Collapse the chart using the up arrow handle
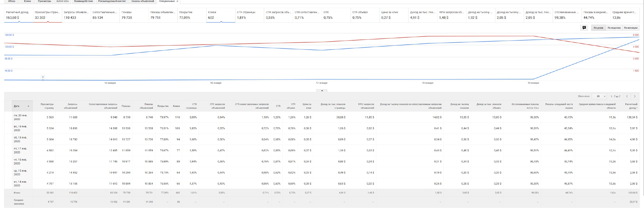644x210 pixels. (322, 91)
